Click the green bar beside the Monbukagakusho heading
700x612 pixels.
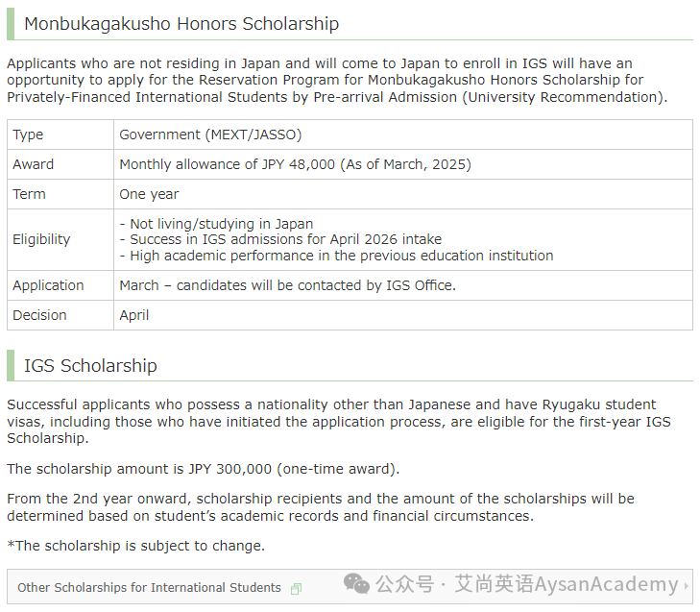coord(11,24)
